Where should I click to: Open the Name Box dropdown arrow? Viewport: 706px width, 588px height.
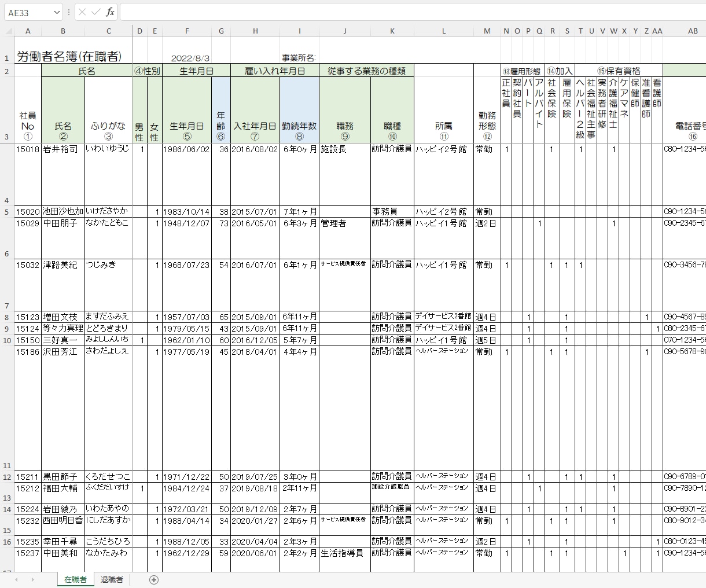coord(57,12)
